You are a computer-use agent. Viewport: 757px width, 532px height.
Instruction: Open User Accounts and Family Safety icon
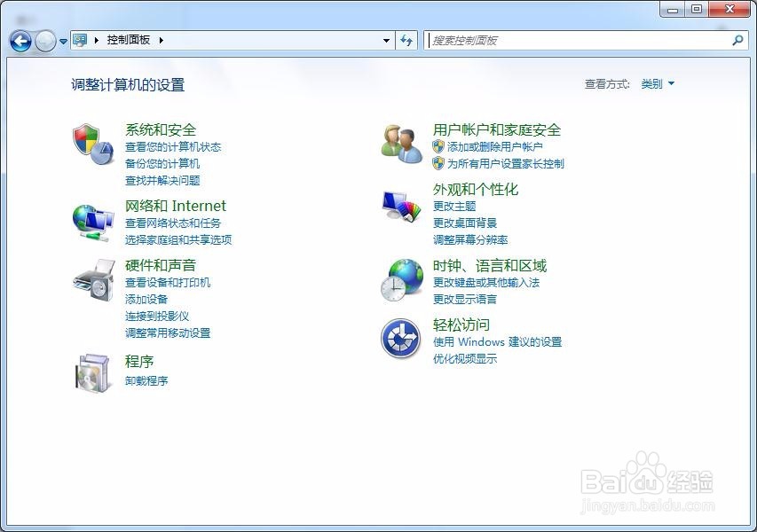[401, 145]
